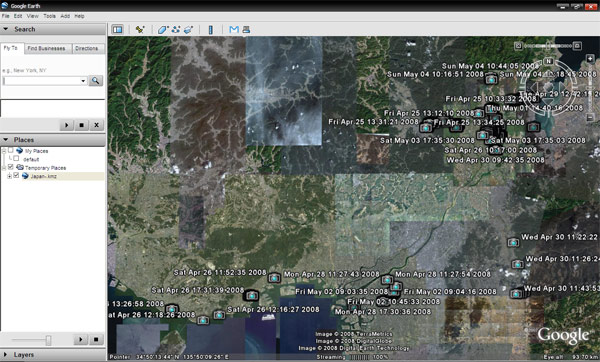600x362 pixels.
Task: Toggle the sidebar visibility icon
Action: 117,29
